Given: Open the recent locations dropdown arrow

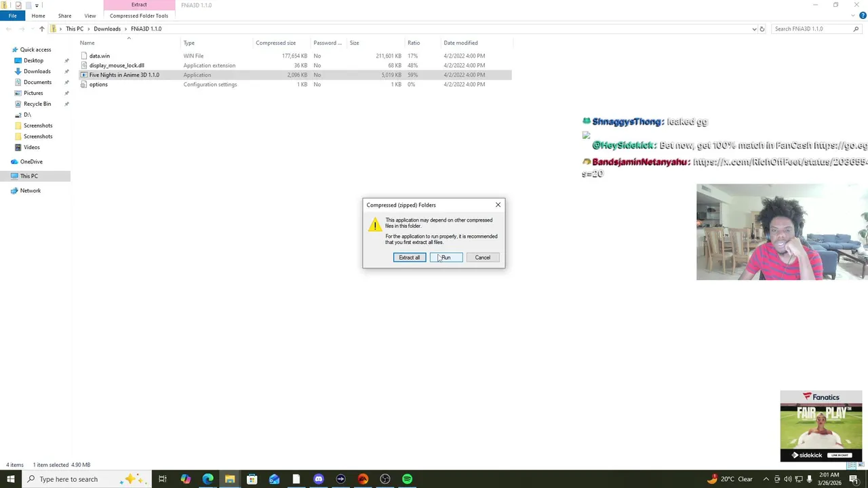Looking at the screenshot, I should click(x=32, y=28).
